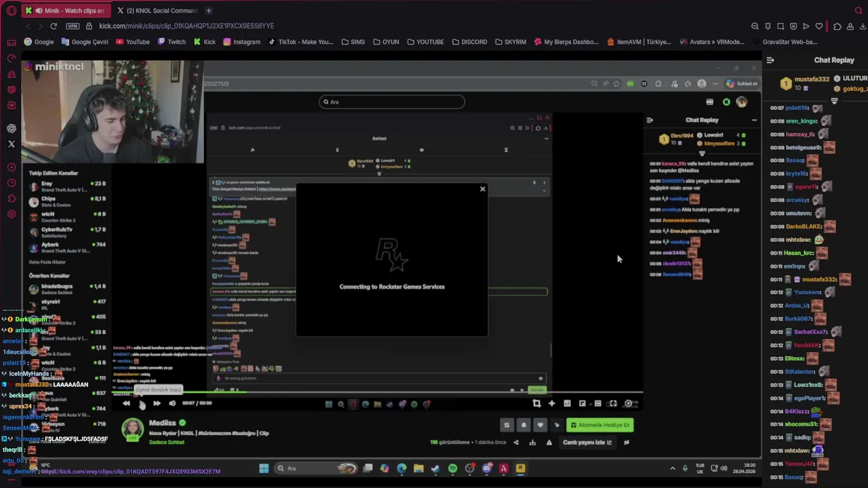The image size is (868, 488).
Task: Report the clip via warning icon
Action: [549, 443]
